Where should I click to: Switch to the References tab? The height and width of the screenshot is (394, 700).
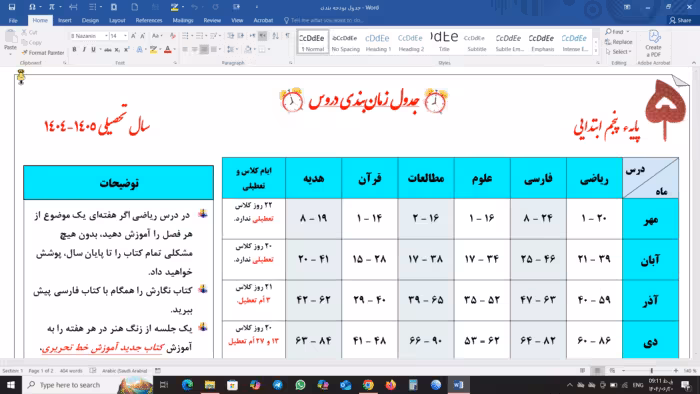coord(149,21)
